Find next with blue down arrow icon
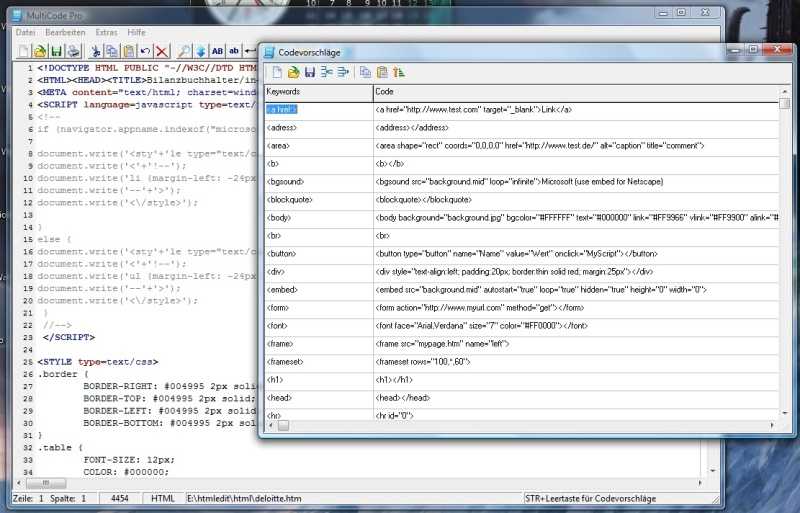 201,51
